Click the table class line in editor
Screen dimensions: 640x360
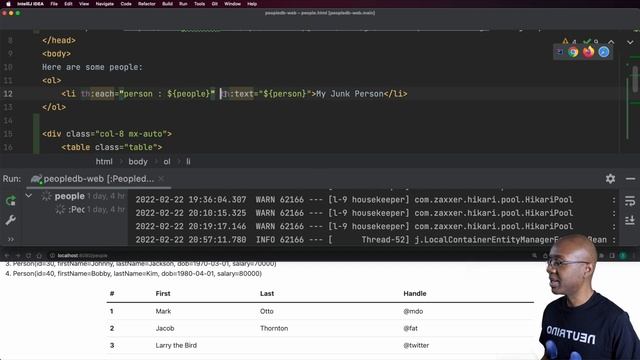point(112,147)
